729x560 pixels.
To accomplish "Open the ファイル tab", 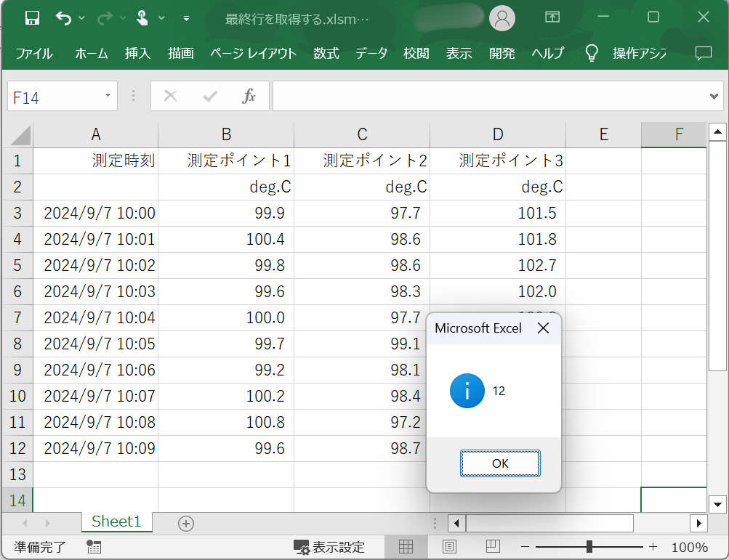I will tap(34, 54).
